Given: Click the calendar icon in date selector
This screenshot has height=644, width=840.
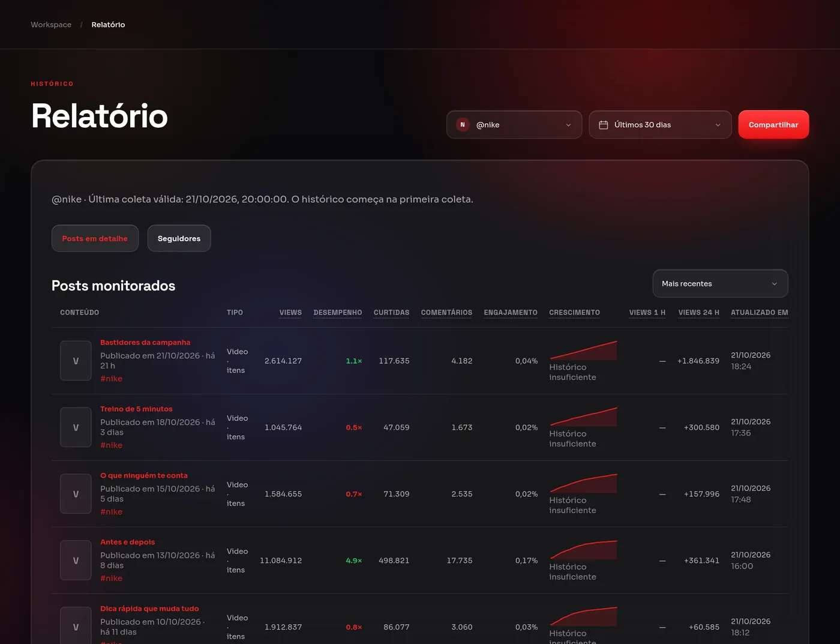Looking at the screenshot, I should pos(604,125).
